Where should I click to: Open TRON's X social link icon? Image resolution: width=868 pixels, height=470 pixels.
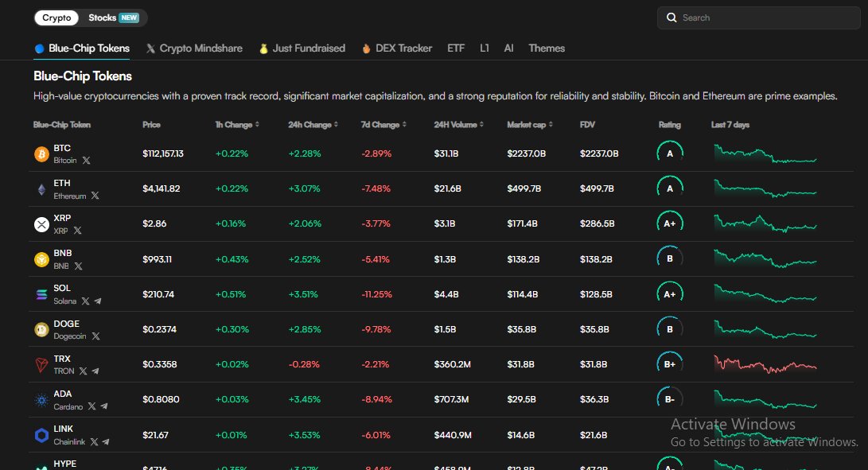[x=83, y=371]
